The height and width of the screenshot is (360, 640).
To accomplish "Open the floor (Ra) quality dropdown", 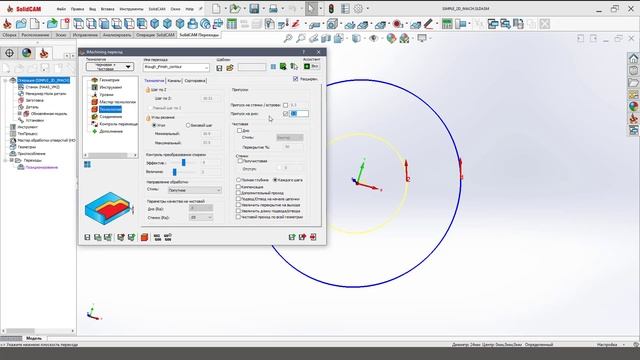I will tap(201, 209).
